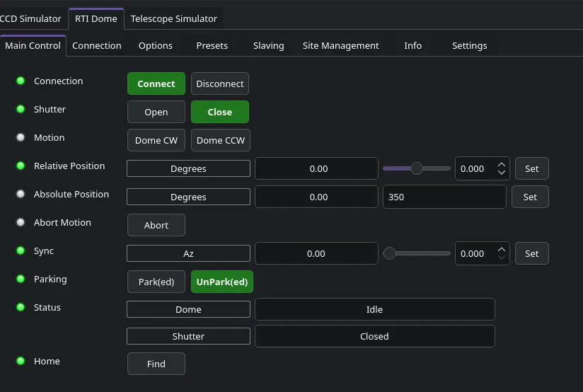Viewport: 583px width, 392px height.
Task: Click the Home status indicator light
Action: 21,361
